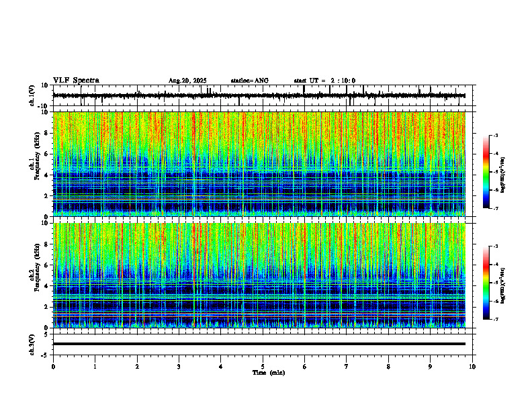This screenshot has height=411, width=532.
Task: Click the "-3" label on ch.2 colorbar
Action: (496, 246)
